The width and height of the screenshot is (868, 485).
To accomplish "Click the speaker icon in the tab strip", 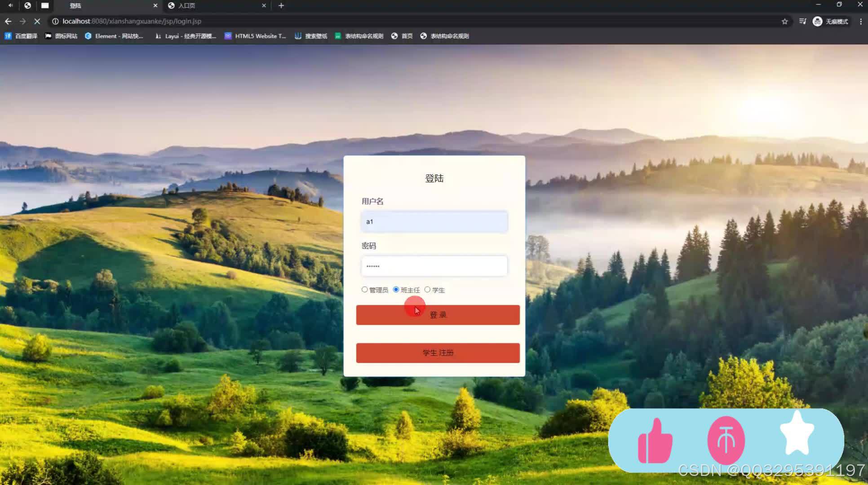I will point(10,5).
